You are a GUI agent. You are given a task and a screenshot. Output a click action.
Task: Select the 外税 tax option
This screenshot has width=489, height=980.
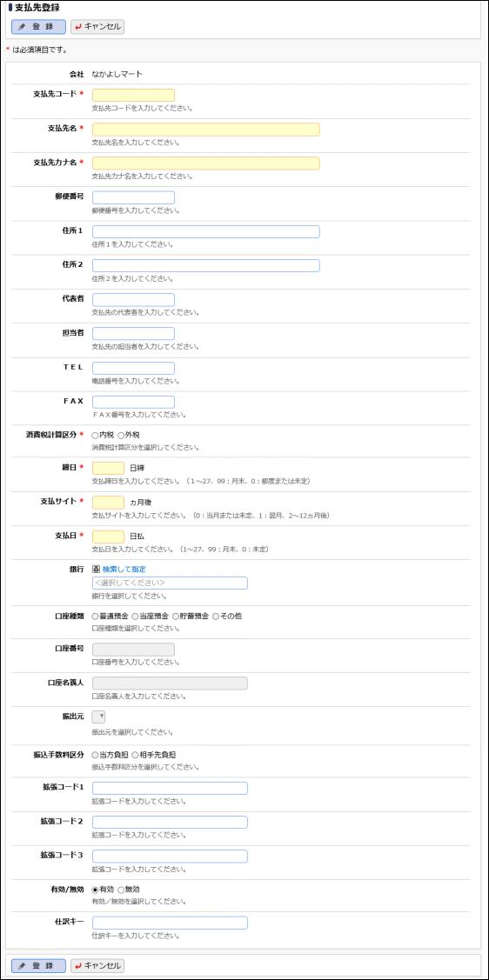(x=121, y=435)
